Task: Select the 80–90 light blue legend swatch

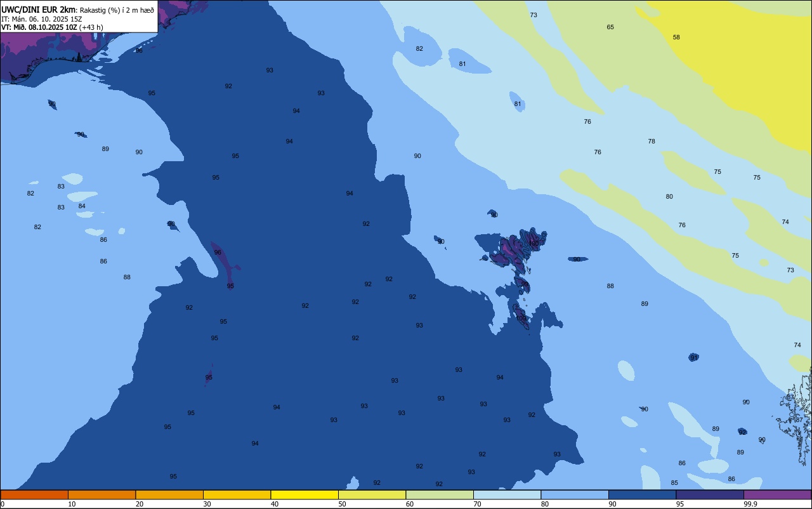Action: tap(575, 494)
